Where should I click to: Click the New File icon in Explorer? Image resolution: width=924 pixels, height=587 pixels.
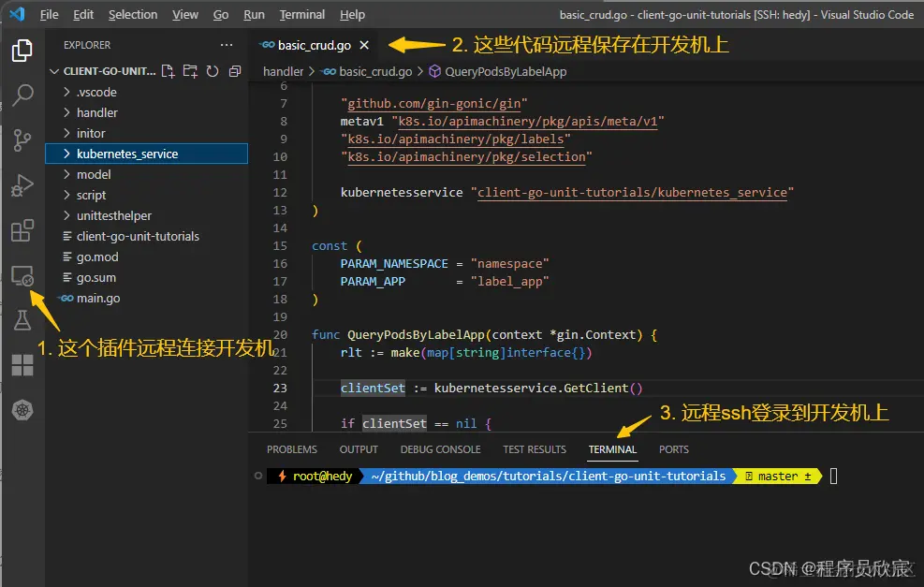point(168,71)
